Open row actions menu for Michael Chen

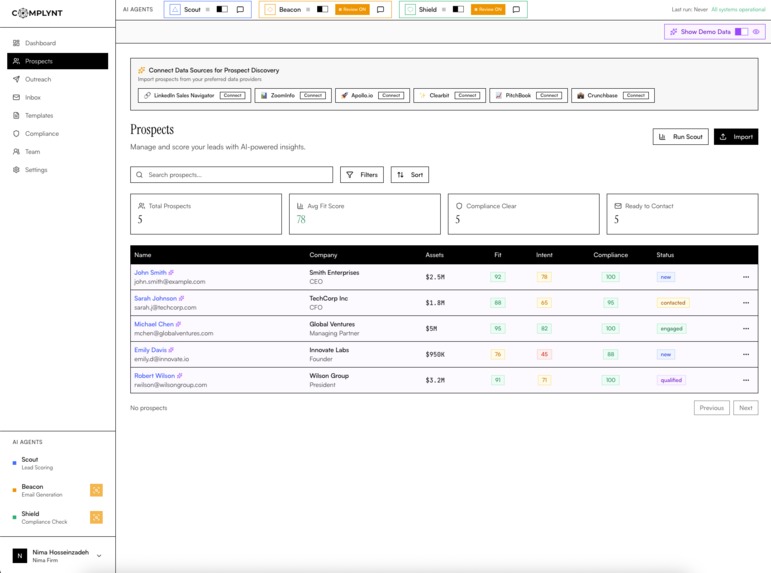[746, 329]
